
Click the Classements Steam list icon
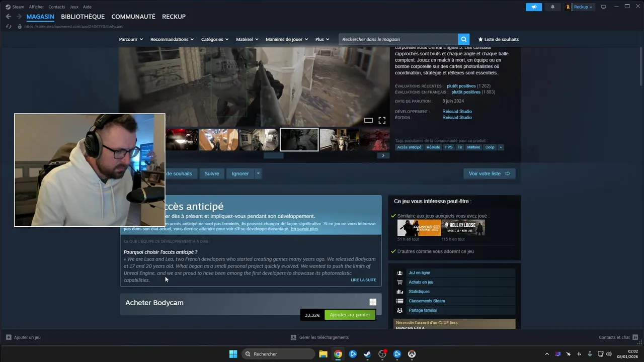[399, 301]
